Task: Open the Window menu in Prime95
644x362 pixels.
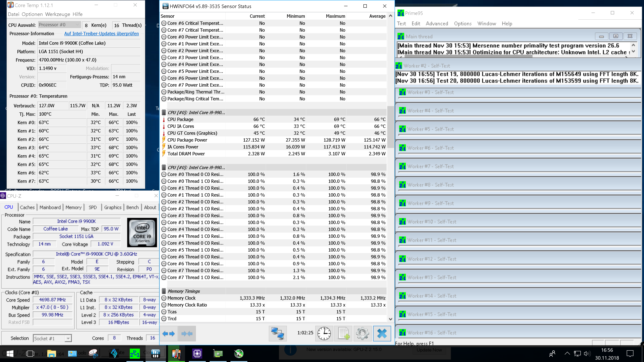Action: coord(487,23)
